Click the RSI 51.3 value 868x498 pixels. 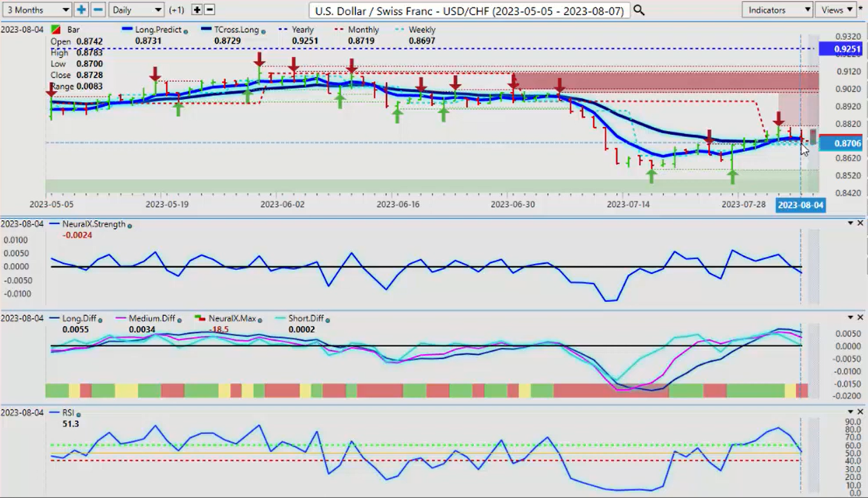pyautogui.click(x=70, y=424)
